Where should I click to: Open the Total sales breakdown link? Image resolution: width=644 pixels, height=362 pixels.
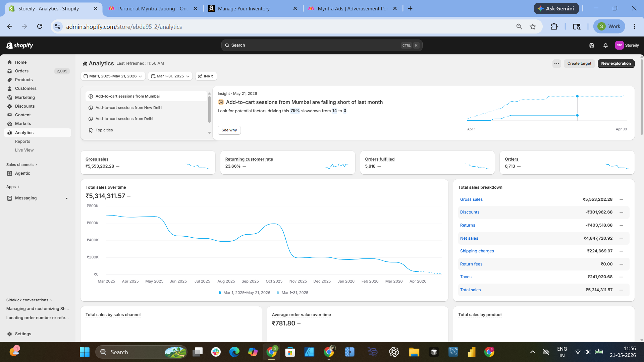(x=470, y=290)
